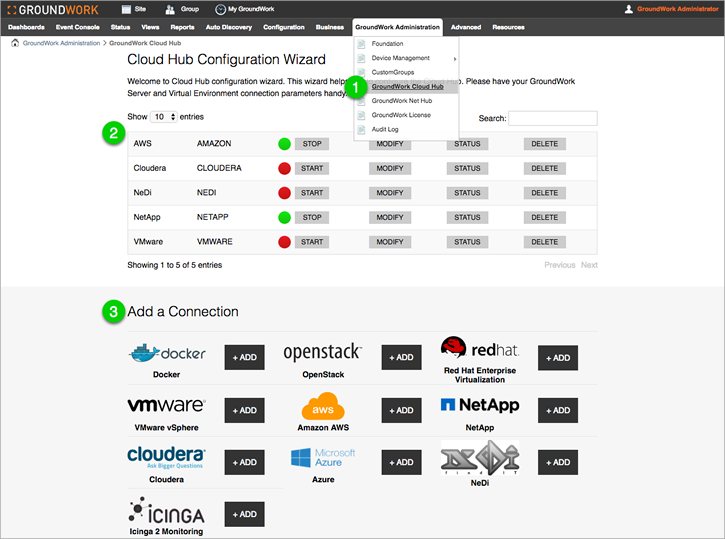This screenshot has height=539, width=725.
Task: Start the Cloudera connection
Action: point(312,168)
